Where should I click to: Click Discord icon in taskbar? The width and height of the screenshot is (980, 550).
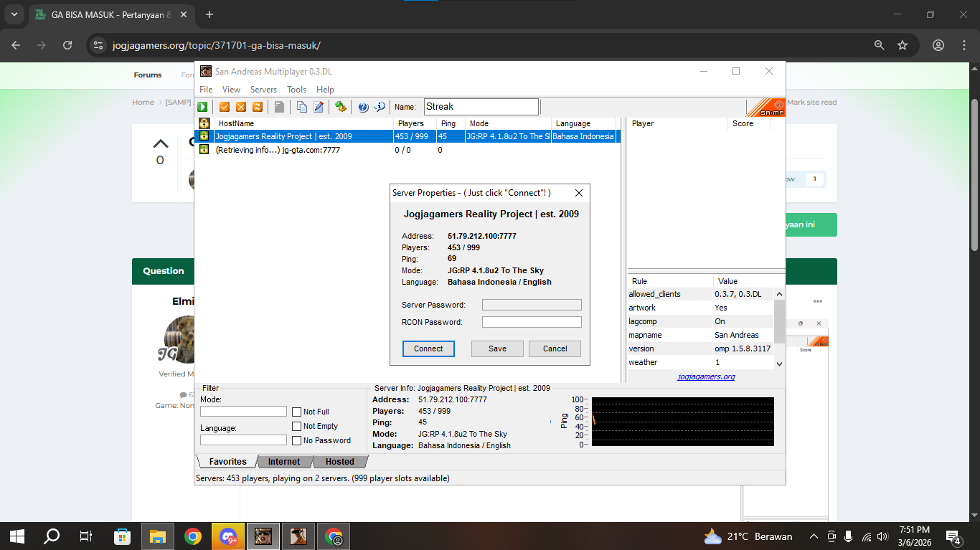point(228,536)
